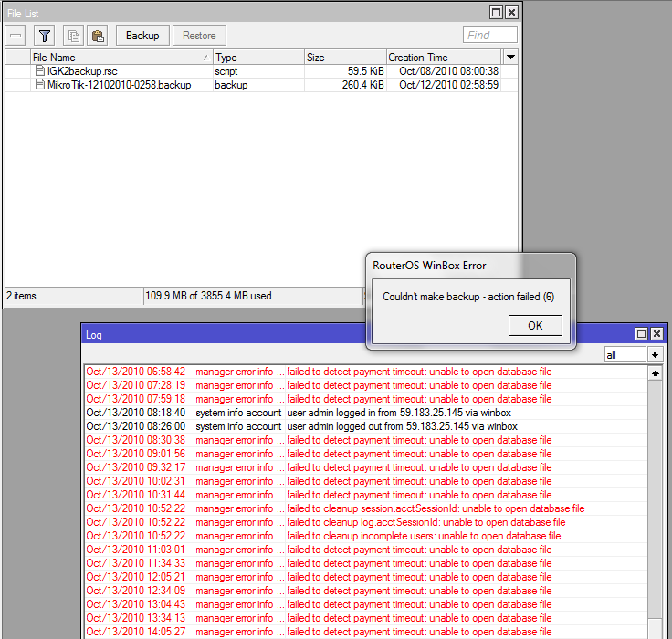Close the File List window
Image resolution: width=672 pixels, height=639 pixels.
point(511,13)
